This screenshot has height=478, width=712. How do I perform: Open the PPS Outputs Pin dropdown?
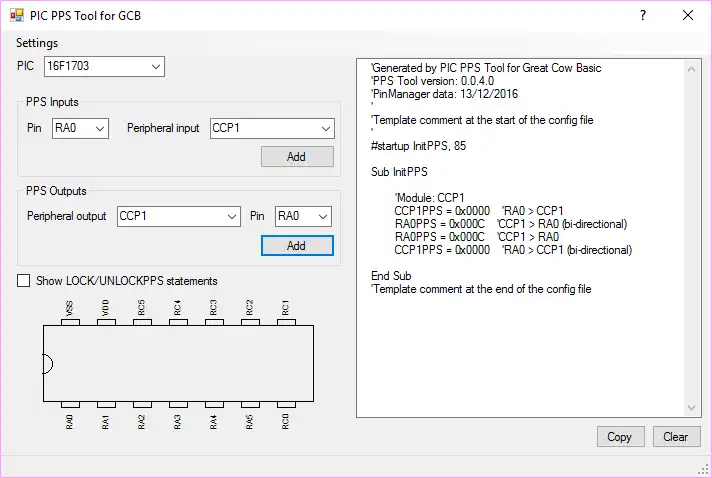[x=303, y=217]
